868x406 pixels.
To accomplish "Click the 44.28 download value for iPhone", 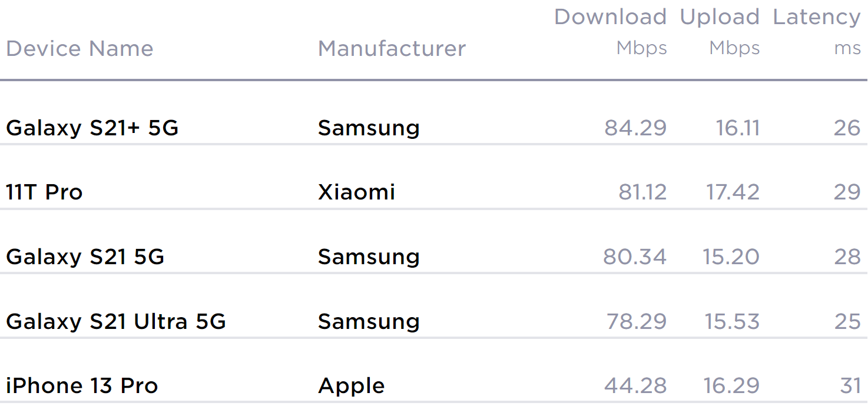I will coord(635,386).
